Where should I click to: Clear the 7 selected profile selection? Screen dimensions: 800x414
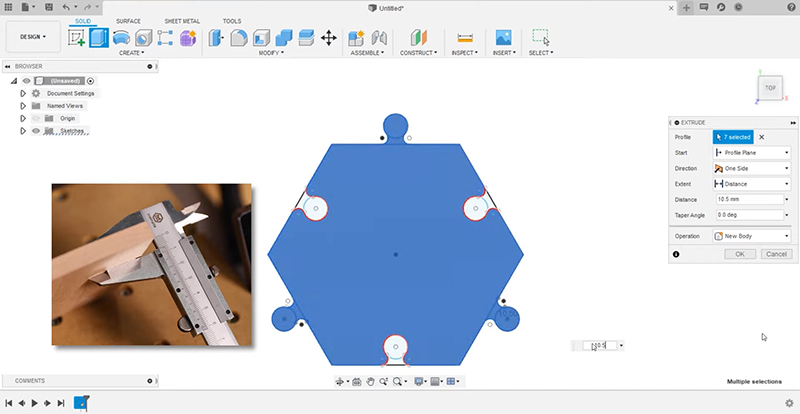(762, 136)
